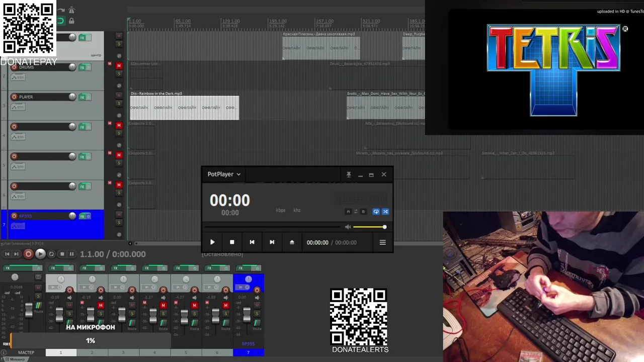This screenshot has height=362, width=644.
Task: Open FX on DRUMS track
Action: tap(83, 68)
